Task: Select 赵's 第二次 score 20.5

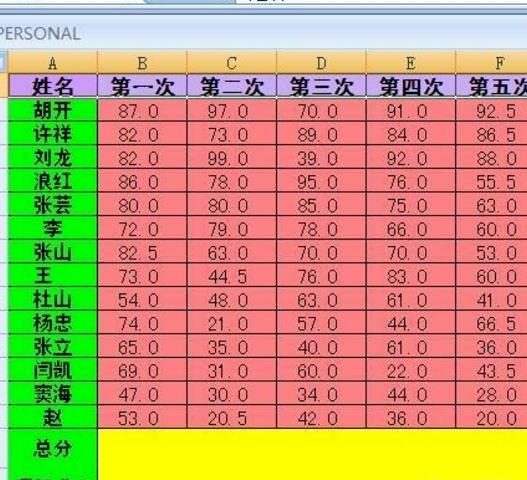Action: coord(232,417)
